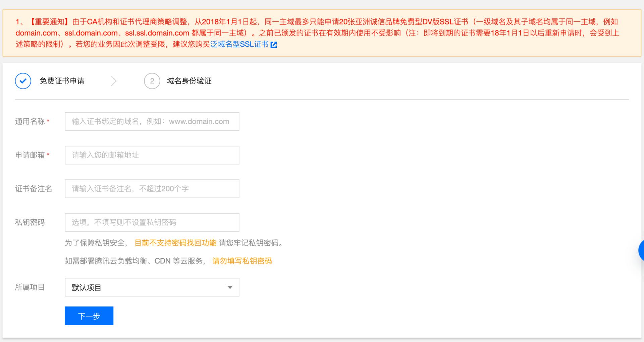Click the external link icon after 泛域名型SSL证书
This screenshot has width=644, height=342.
pos(274,44)
